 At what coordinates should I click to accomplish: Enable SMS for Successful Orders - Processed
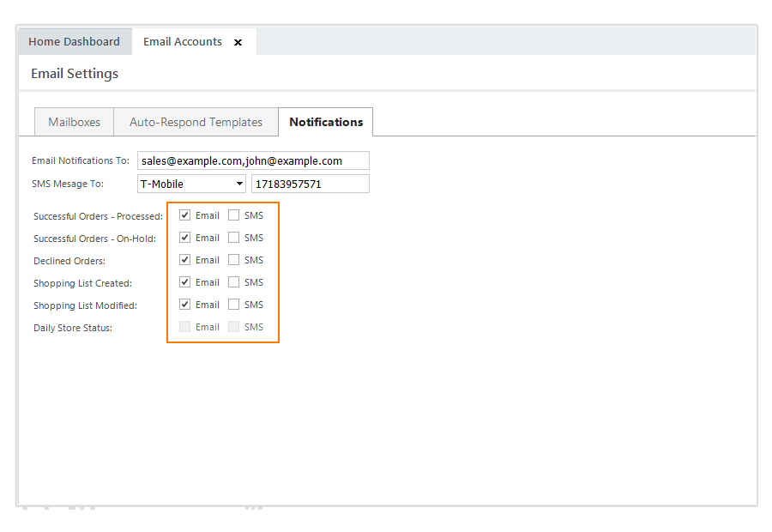[234, 215]
